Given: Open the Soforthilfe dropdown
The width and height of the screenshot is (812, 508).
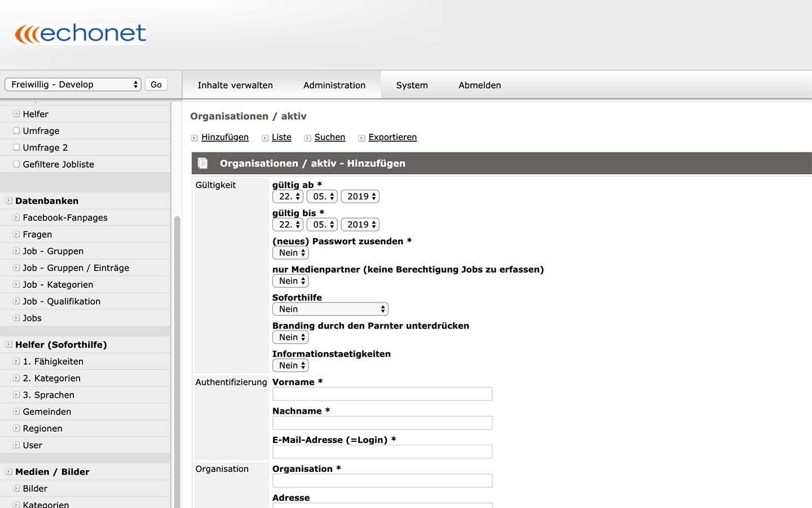Looking at the screenshot, I should point(330,309).
